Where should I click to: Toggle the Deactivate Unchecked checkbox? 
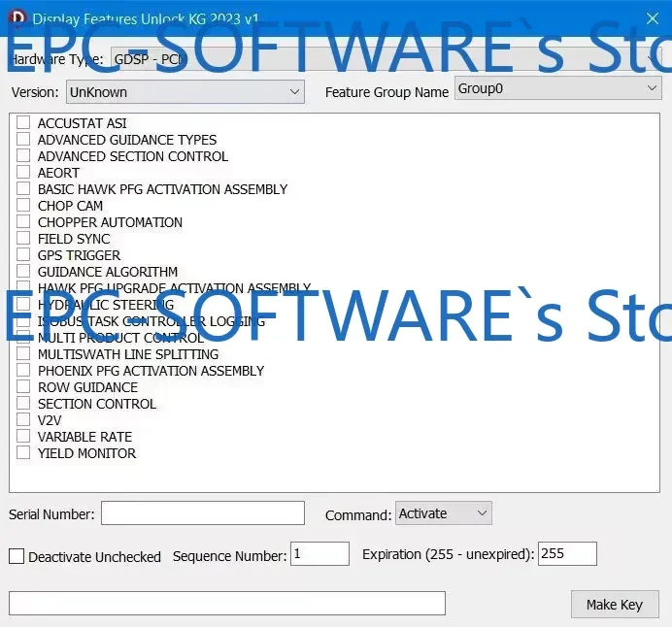pos(17,556)
